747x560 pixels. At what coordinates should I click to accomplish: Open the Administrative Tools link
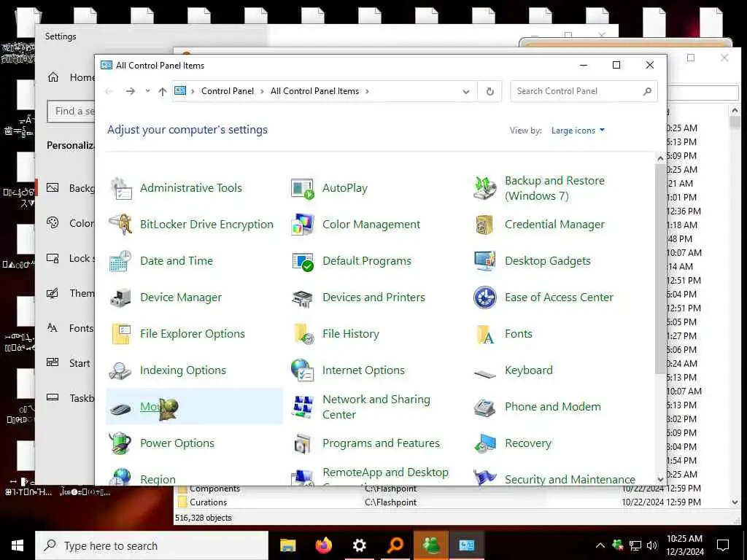[x=190, y=188]
